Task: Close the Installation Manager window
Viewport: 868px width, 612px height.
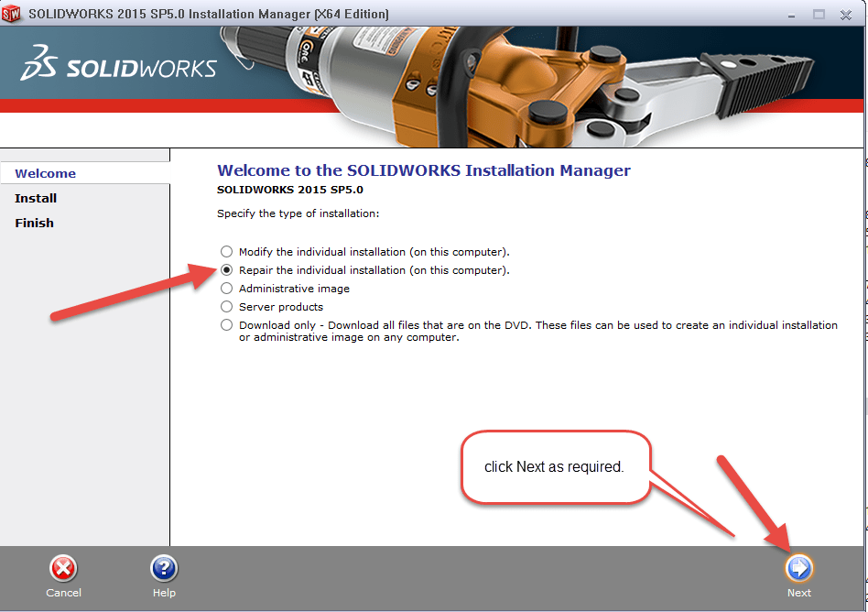Action: pyautogui.click(x=846, y=15)
